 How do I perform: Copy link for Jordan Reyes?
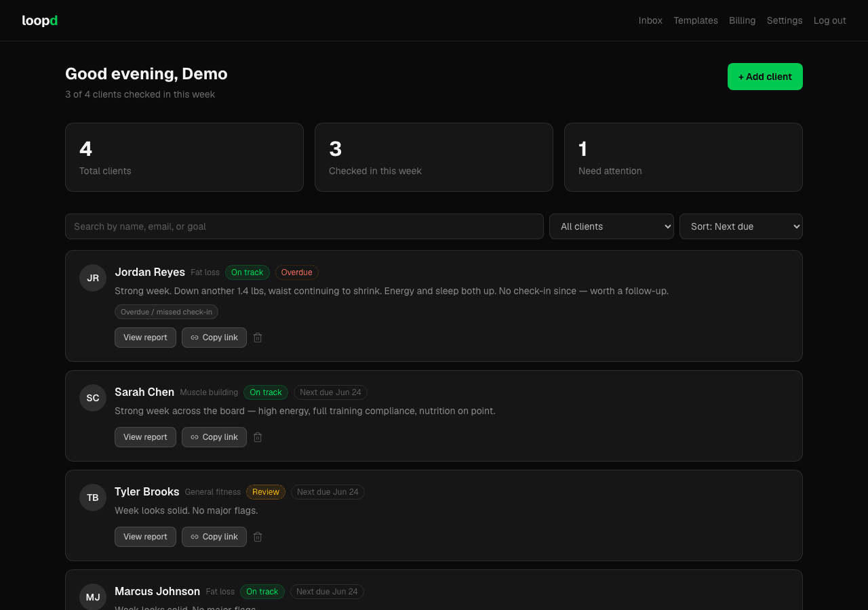(x=214, y=338)
